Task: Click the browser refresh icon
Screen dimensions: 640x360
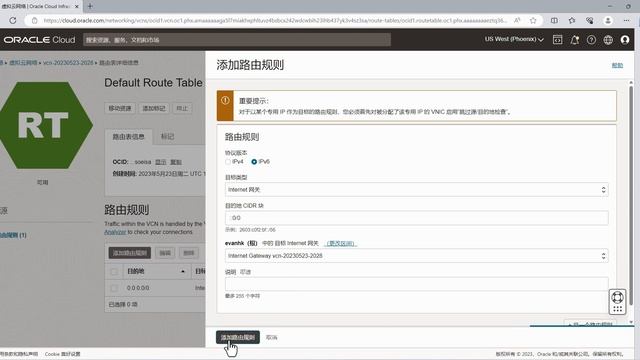Action: tap(13, 20)
